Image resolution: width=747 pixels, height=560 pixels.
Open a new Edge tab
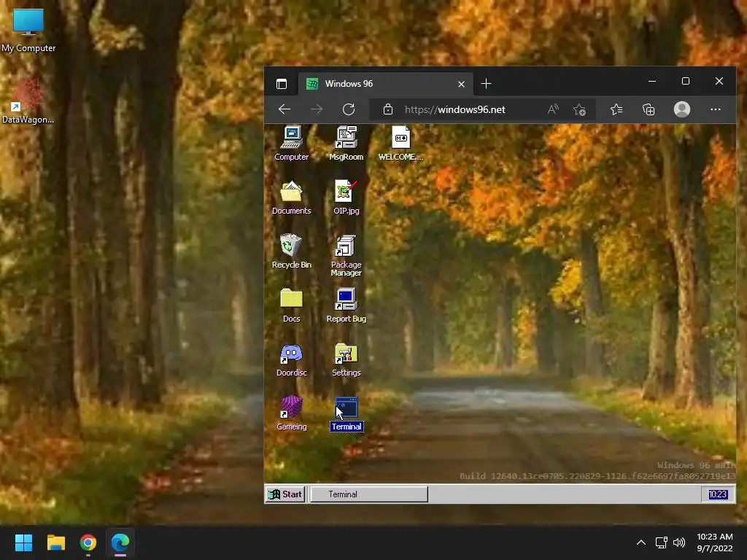click(486, 84)
